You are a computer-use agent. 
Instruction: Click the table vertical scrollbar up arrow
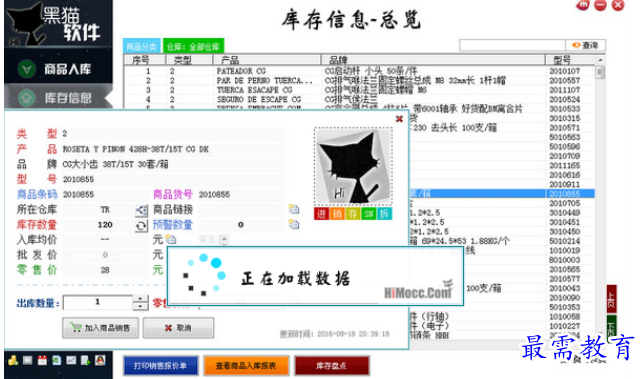point(600,60)
